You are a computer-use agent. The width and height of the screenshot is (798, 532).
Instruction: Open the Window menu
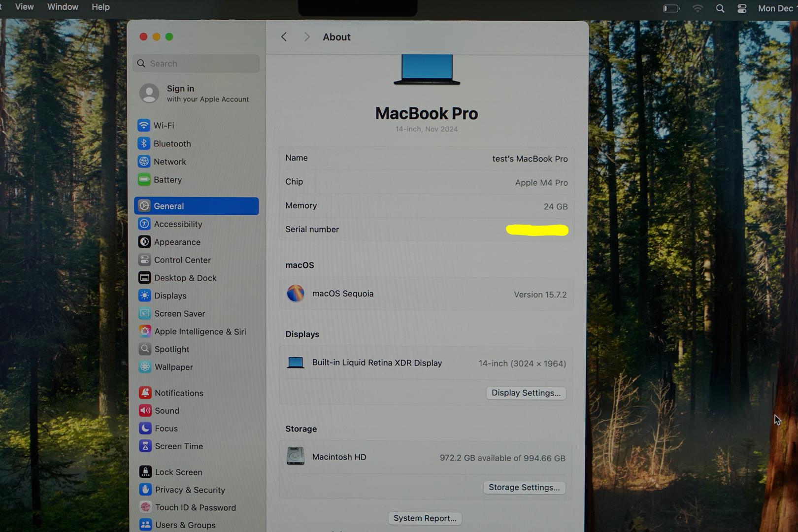(63, 7)
